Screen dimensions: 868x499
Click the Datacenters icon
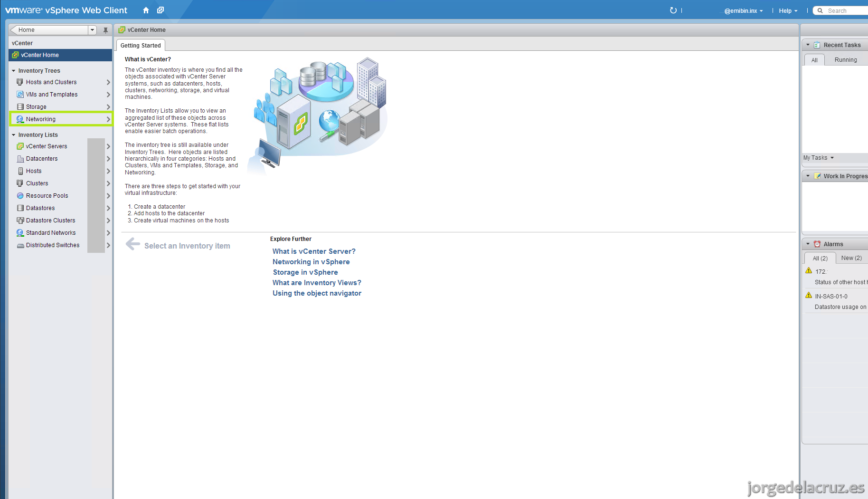(20, 159)
